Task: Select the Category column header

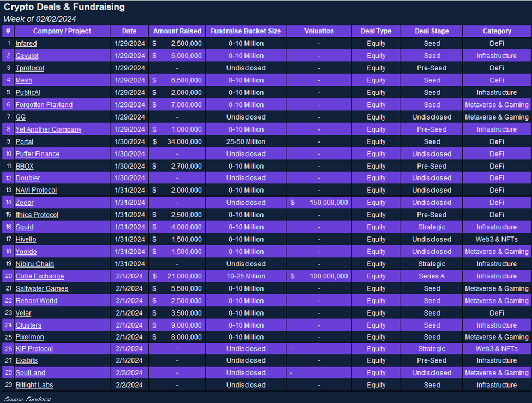Action: coord(497,31)
